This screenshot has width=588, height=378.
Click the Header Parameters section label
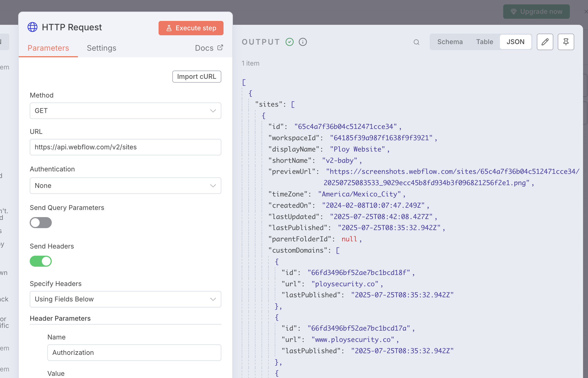(60, 318)
